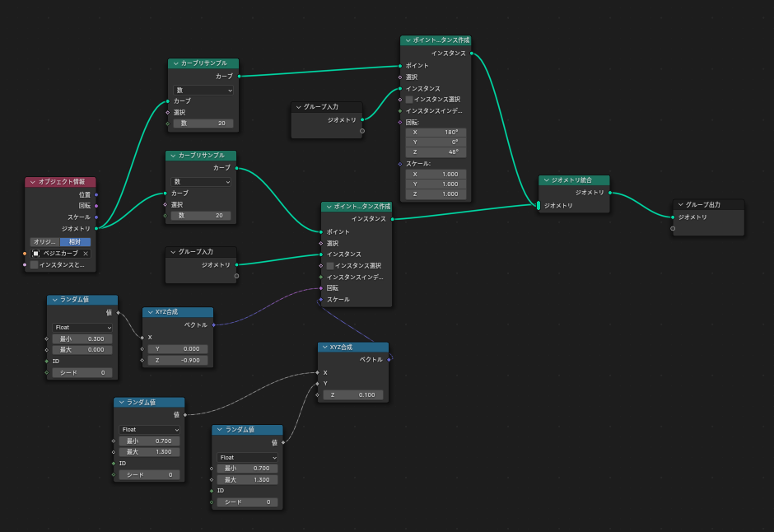
Task: Click the empty socket on グループ出力 node
Action: click(674, 228)
